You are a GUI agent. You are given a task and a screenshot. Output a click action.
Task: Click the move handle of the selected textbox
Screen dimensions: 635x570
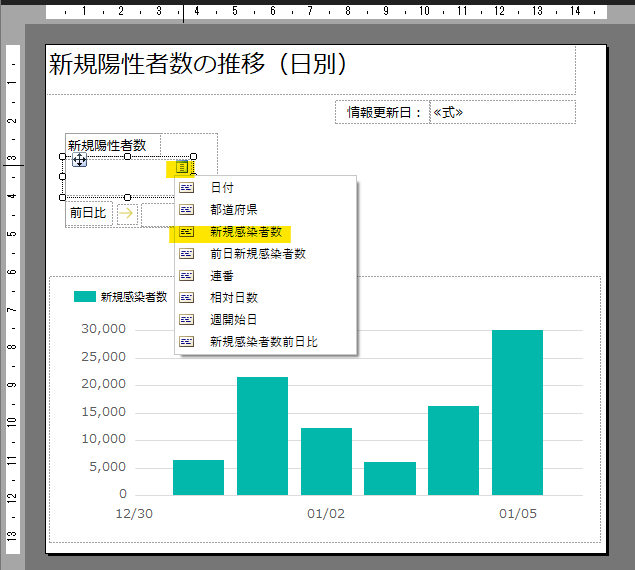click(79, 160)
